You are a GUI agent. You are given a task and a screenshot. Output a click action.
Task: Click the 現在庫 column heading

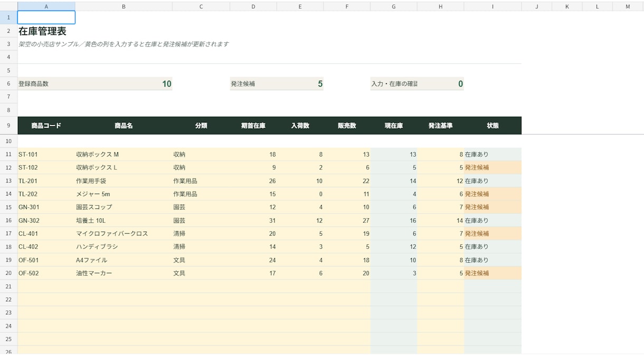pyautogui.click(x=394, y=126)
